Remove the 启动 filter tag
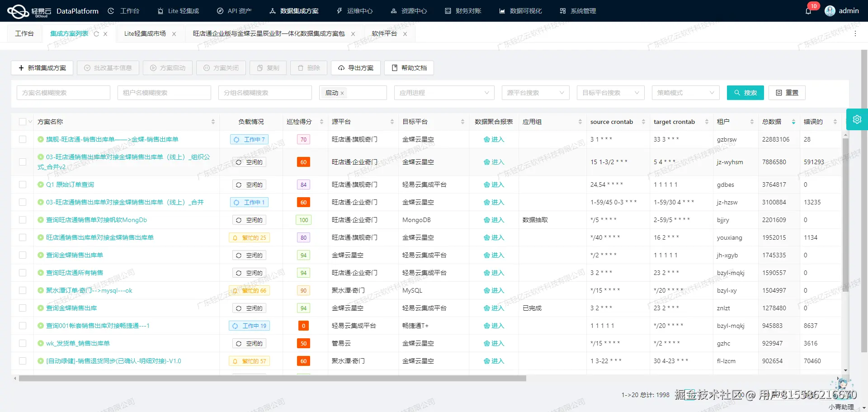 coord(342,93)
